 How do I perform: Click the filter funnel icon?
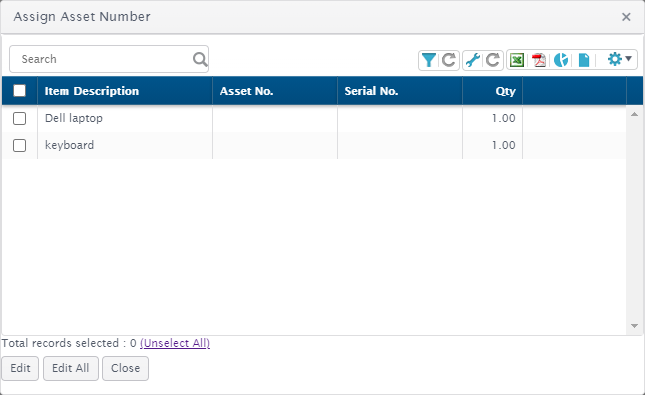click(429, 60)
